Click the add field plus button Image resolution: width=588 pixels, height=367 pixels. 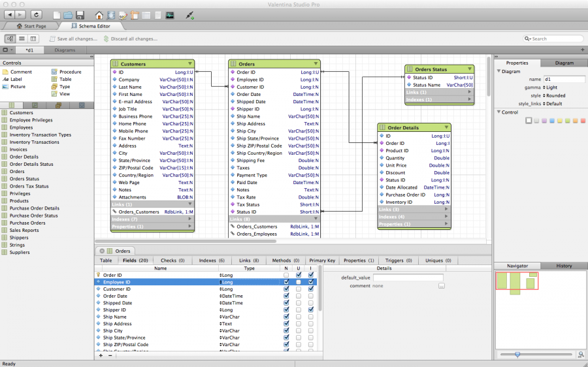click(101, 355)
